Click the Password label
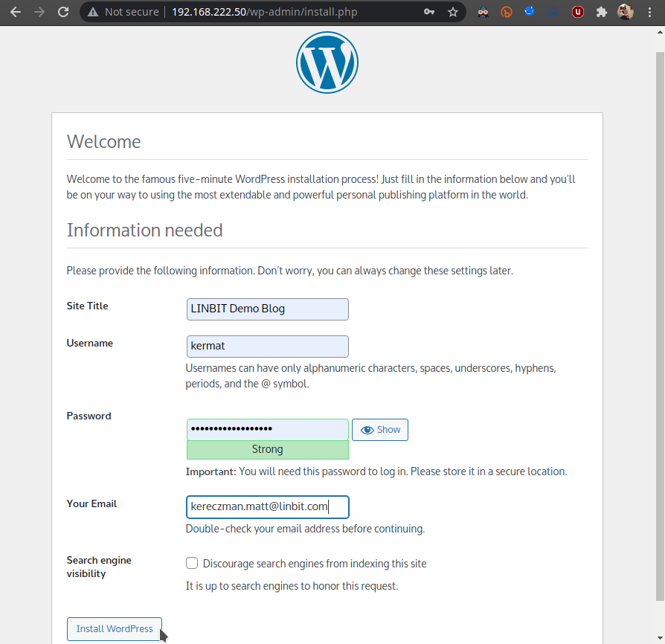The image size is (665, 644). pyautogui.click(x=89, y=416)
